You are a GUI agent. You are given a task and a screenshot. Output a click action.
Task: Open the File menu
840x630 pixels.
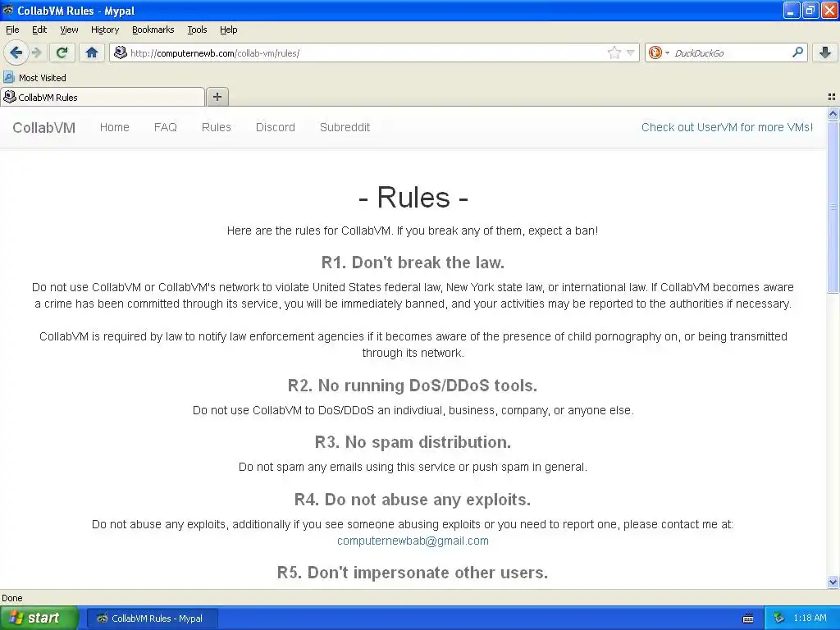[x=12, y=30]
